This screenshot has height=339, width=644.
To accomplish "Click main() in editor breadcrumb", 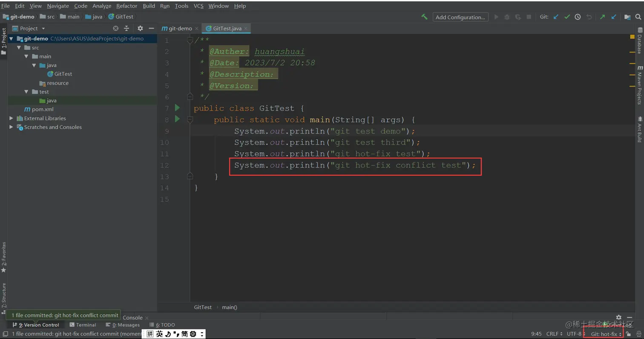I will tap(230, 307).
